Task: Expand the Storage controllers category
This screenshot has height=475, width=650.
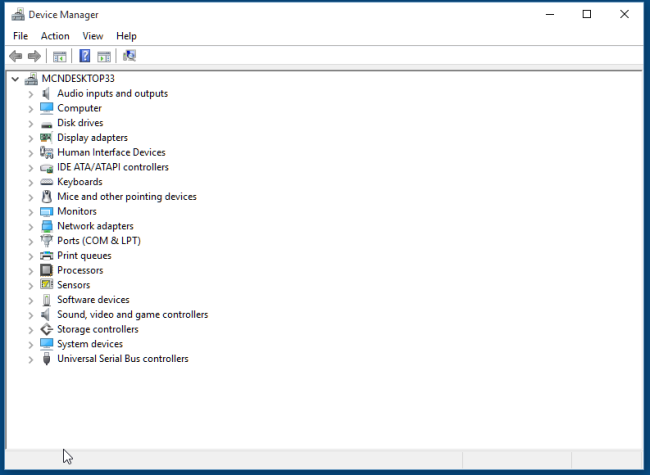Action: (31, 330)
